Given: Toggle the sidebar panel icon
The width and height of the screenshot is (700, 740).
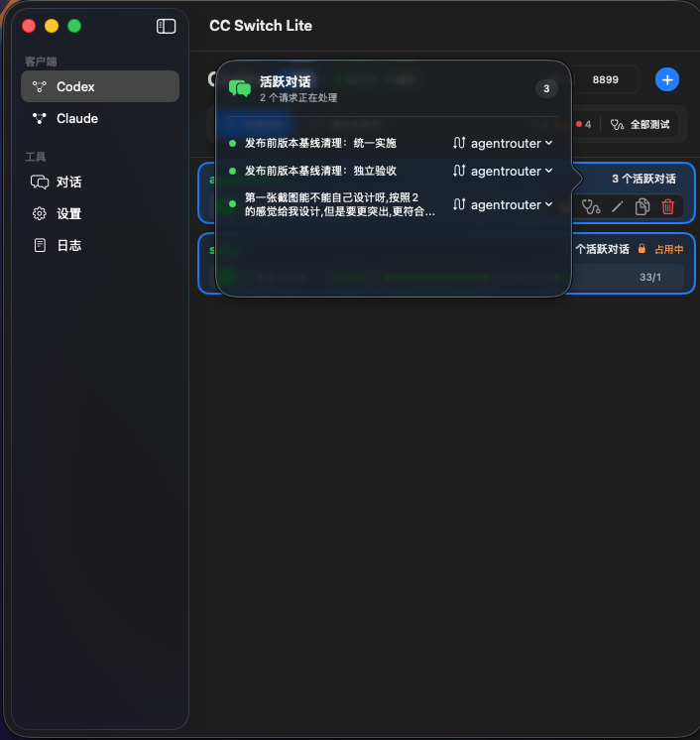Looking at the screenshot, I should click(x=166, y=26).
